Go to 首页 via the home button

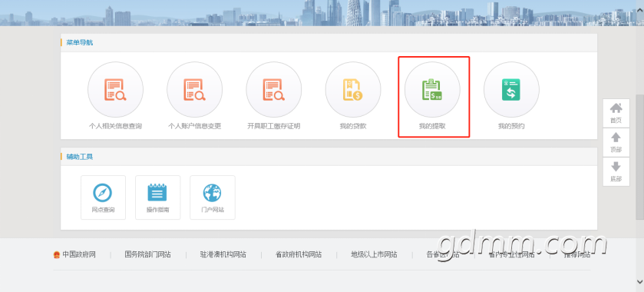(616, 113)
